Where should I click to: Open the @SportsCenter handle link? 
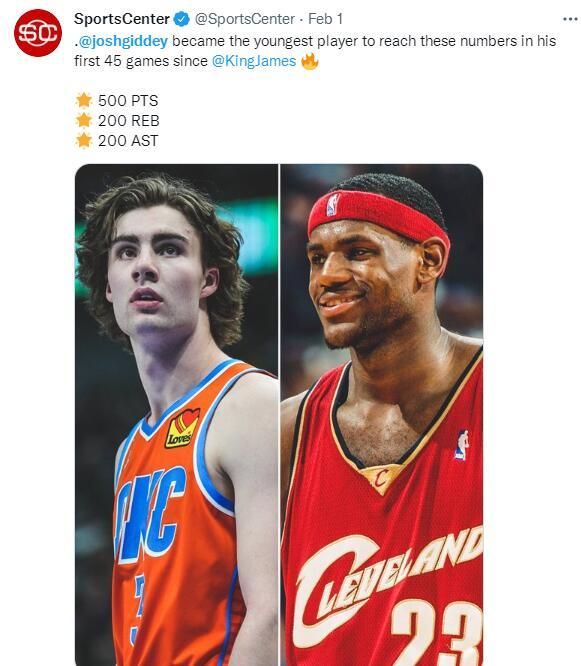[244, 19]
